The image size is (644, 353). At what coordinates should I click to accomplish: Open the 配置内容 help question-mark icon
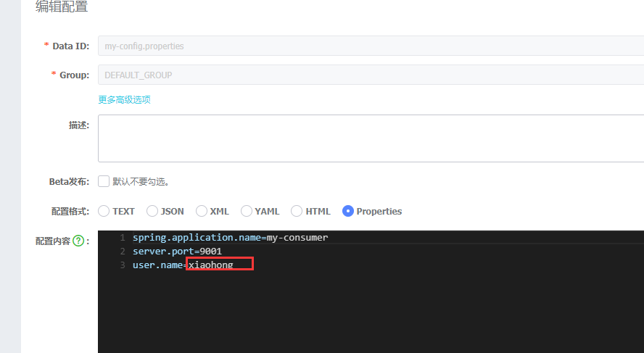(x=78, y=241)
